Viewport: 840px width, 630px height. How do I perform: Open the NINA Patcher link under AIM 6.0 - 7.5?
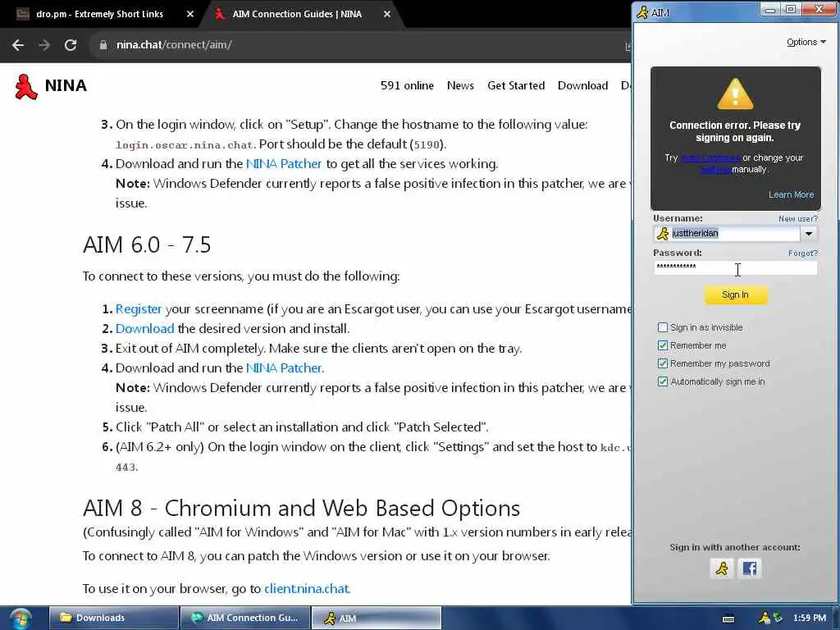tap(284, 368)
